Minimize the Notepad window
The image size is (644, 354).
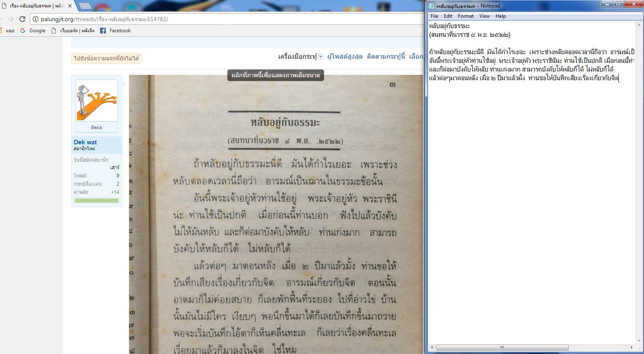pyautogui.click(x=607, y=4)
